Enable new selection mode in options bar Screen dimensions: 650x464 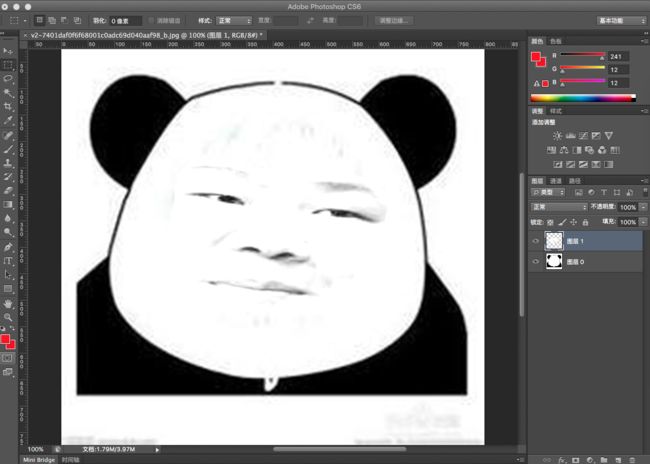click(39, 20)
